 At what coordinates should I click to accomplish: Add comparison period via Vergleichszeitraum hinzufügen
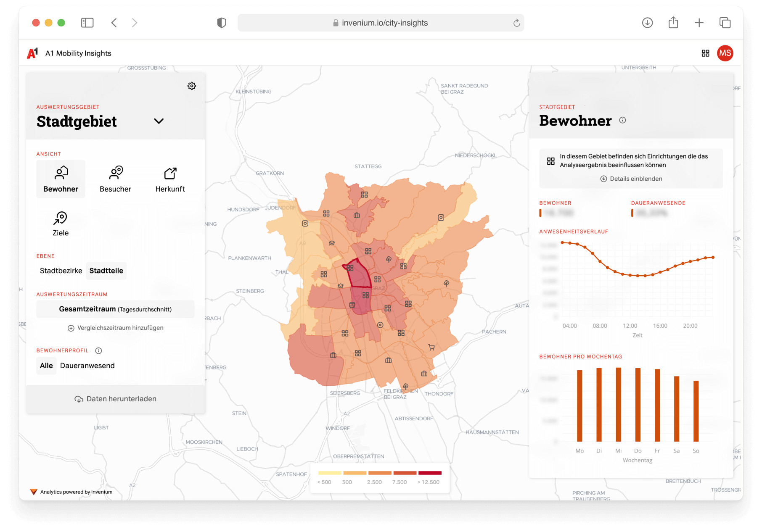115,328
